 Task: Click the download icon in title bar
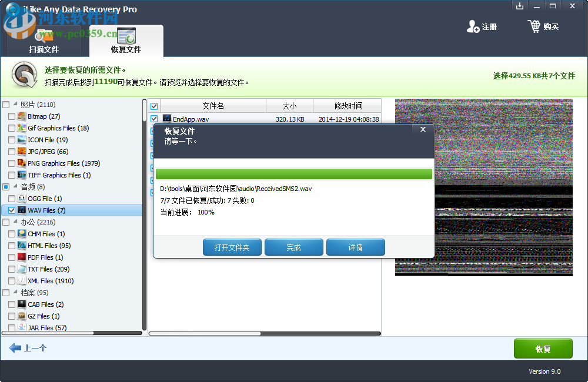coord(519,6)
